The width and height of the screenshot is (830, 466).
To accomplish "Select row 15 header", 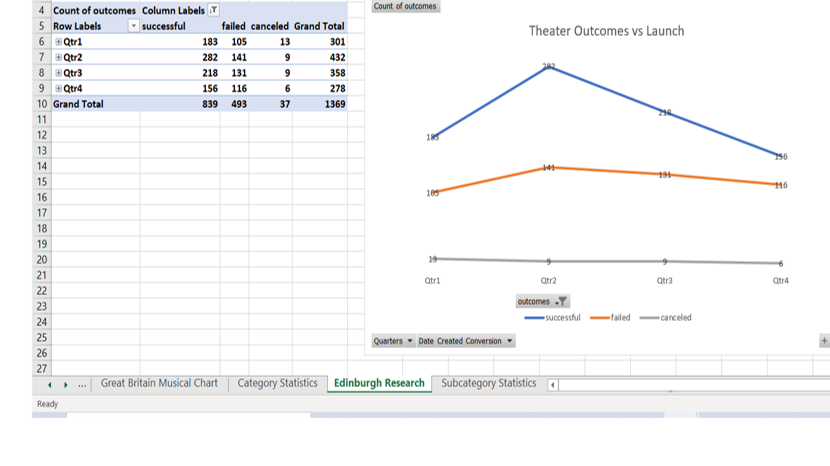I will [x=42, y=182].
